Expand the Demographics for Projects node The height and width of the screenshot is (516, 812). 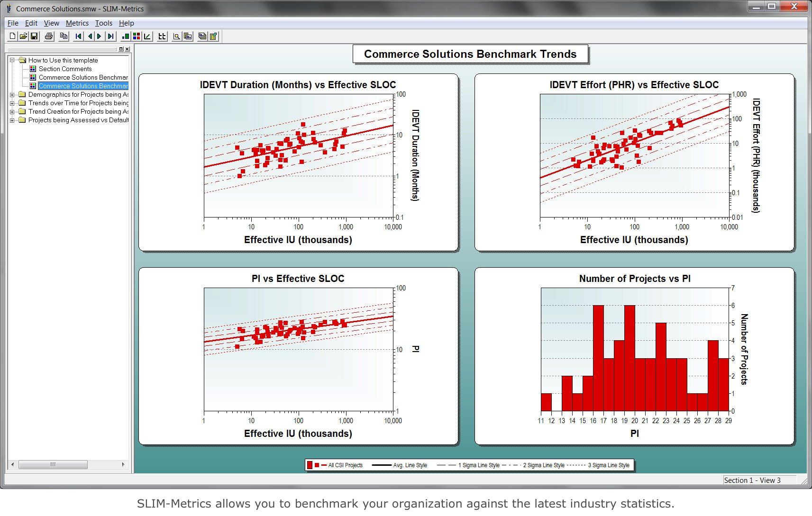pyautogui.click(x=12, y=94)
